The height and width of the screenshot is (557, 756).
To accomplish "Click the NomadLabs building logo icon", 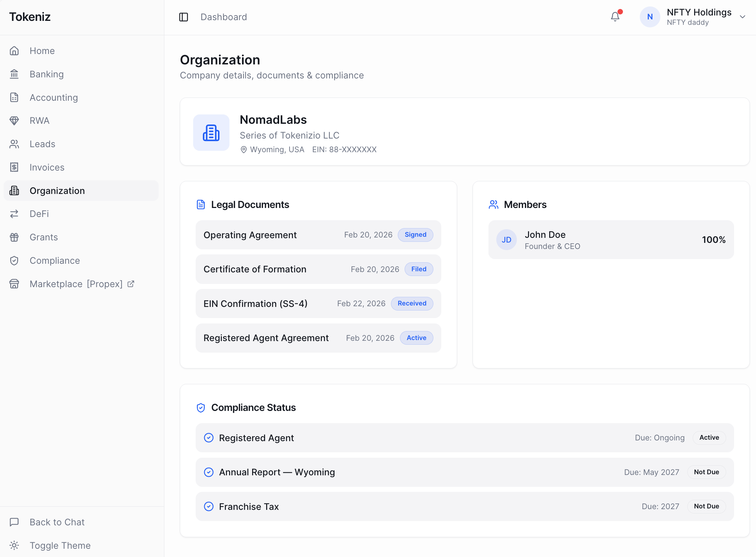I will (x=211, y=133).
